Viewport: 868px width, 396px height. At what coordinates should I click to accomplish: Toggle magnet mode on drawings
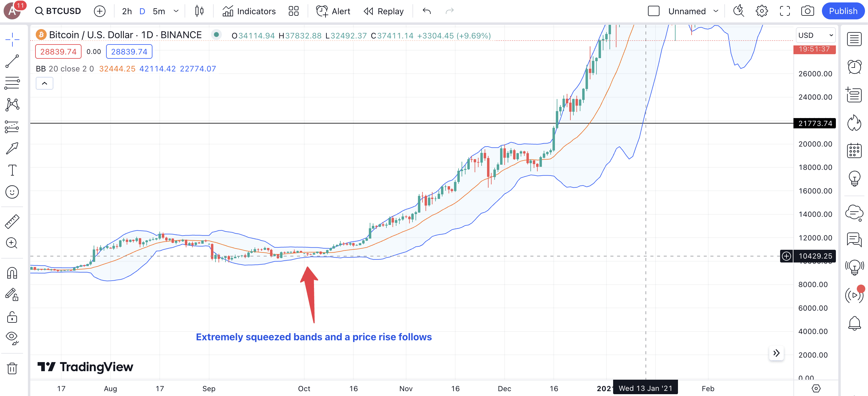[x=12, y=273]
